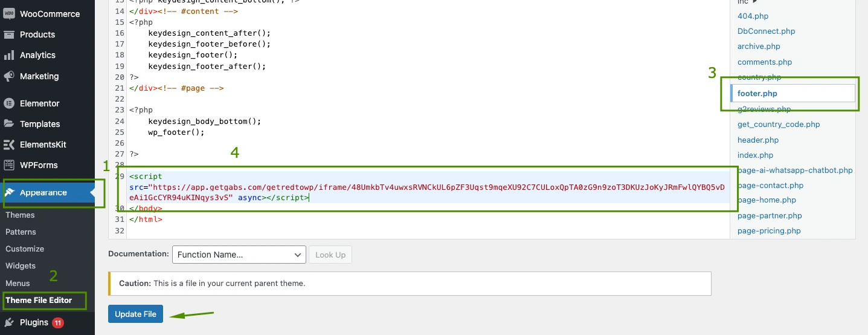Click the WooCommerce sidebar icon
868x335 pixels.
point(9,14)
